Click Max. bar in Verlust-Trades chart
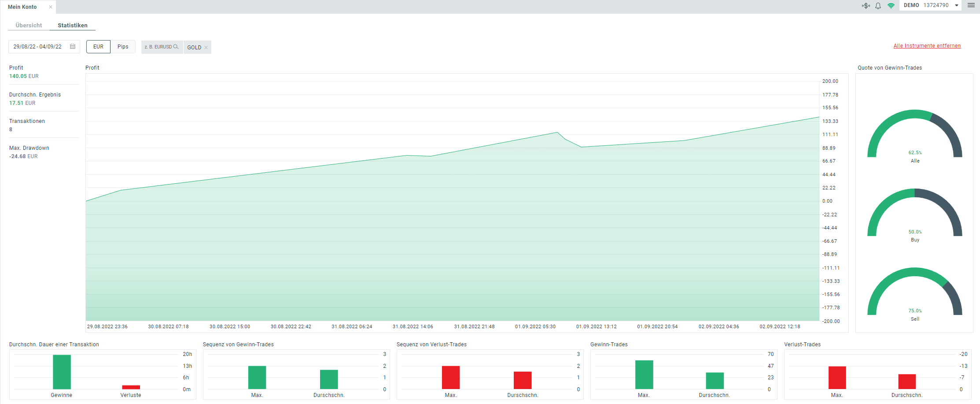980x404 pixels. tap(837, 378)
